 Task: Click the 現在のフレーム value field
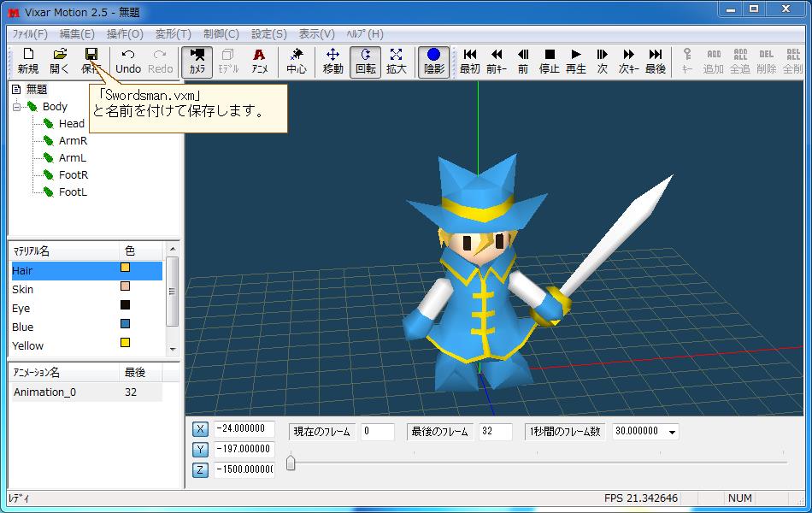click(x=377, y=431)
